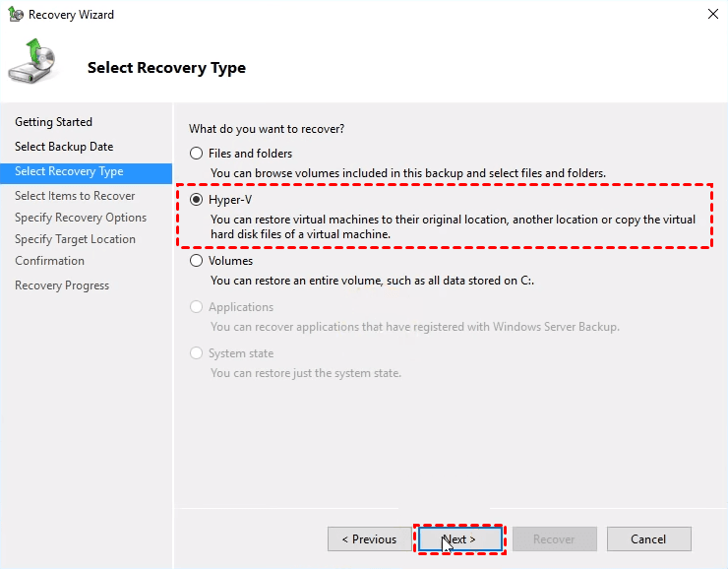This screenshot has width=728, height=569.
Task: Click the Select Recovery Type step
Action: (69, 171)
